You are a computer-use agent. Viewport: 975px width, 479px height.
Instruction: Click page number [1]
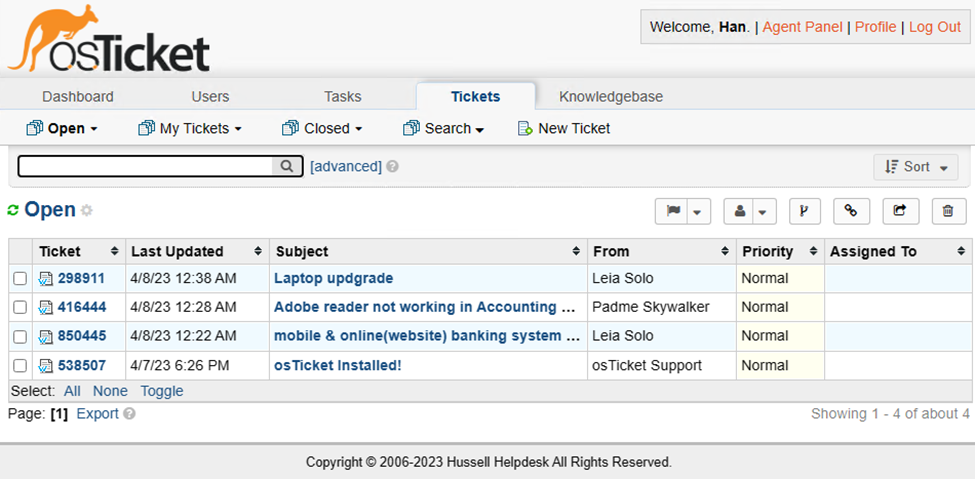pos(59,414)
